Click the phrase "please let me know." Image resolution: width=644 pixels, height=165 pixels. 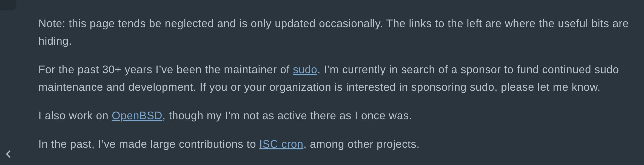coord(550,87)
